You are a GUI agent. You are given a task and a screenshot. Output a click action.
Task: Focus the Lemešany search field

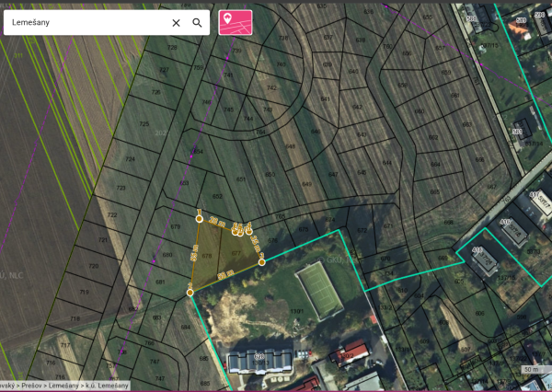[88, 22]
